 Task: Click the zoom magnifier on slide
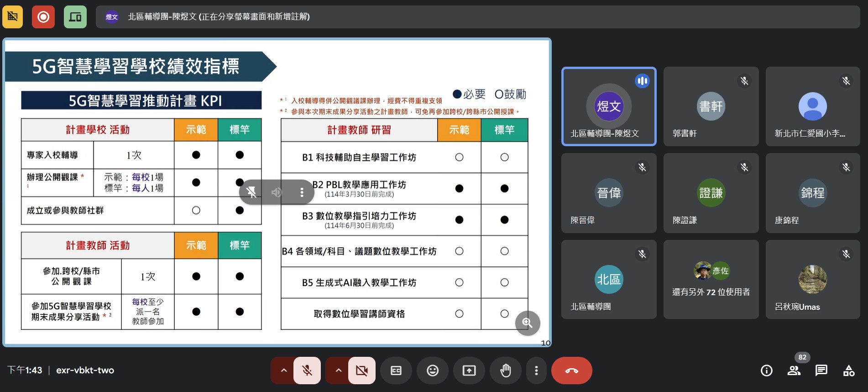pos(527,323)
